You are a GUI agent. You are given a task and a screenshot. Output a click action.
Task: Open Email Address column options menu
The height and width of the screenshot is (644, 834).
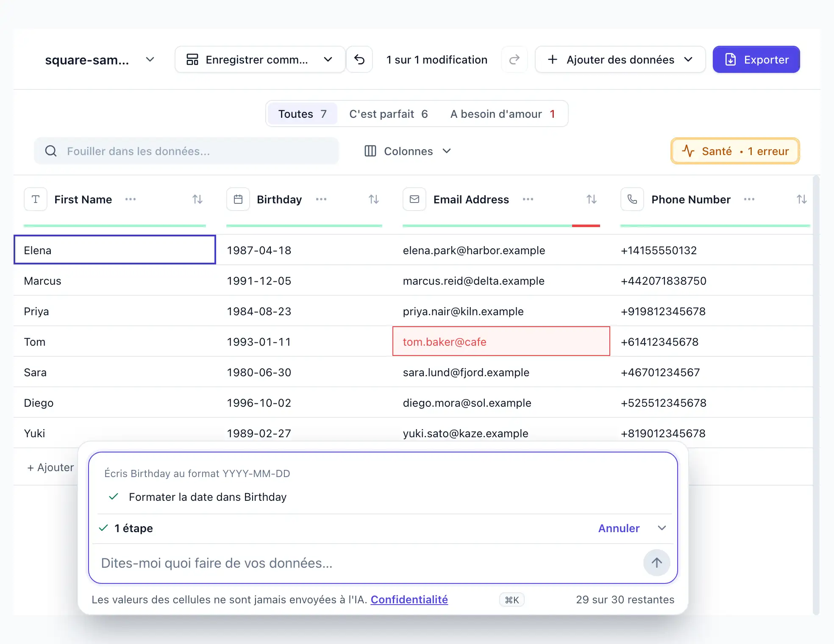coord(528,199)
